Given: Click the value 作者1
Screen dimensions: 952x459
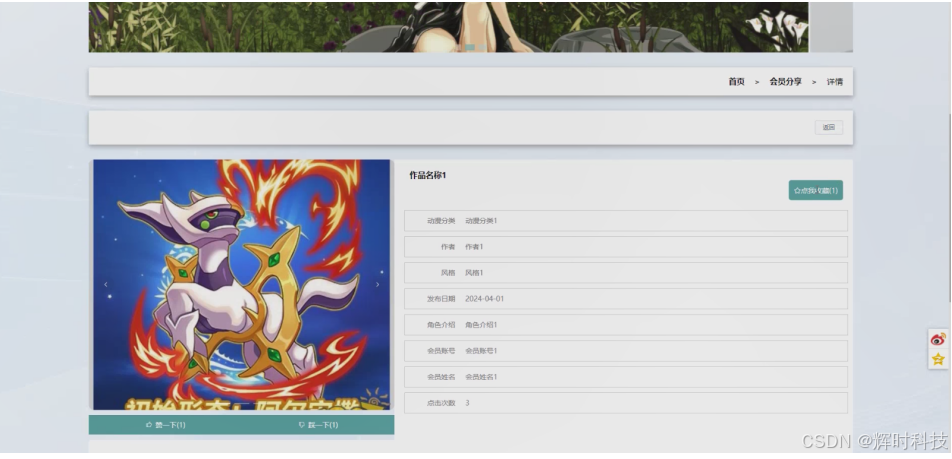Looking at the screenshot, I should [x=474, y=247].
